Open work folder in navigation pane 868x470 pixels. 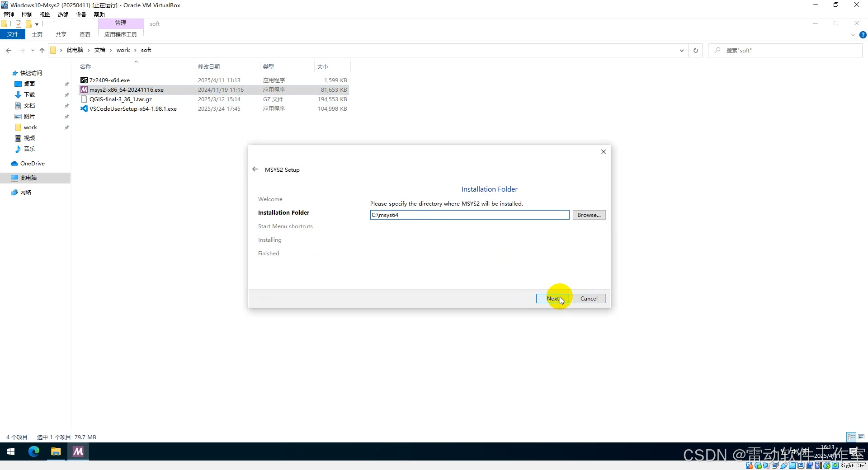(x=30, y=127)
